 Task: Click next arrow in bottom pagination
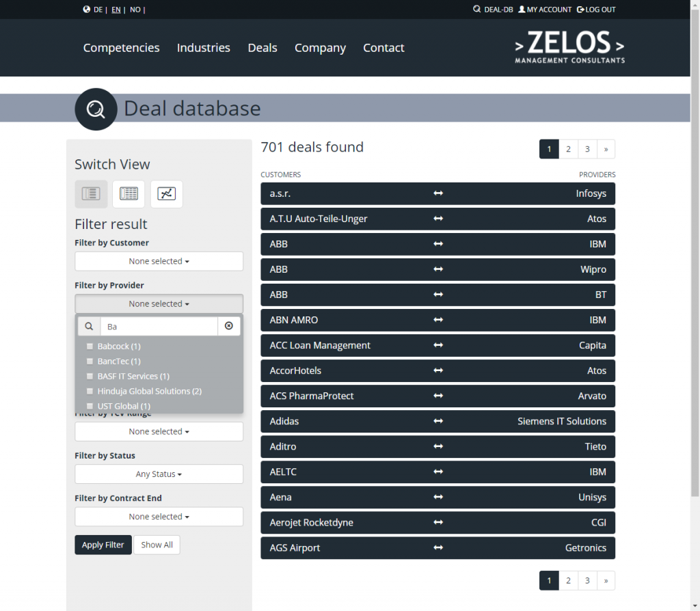click(x=606, y=581)
